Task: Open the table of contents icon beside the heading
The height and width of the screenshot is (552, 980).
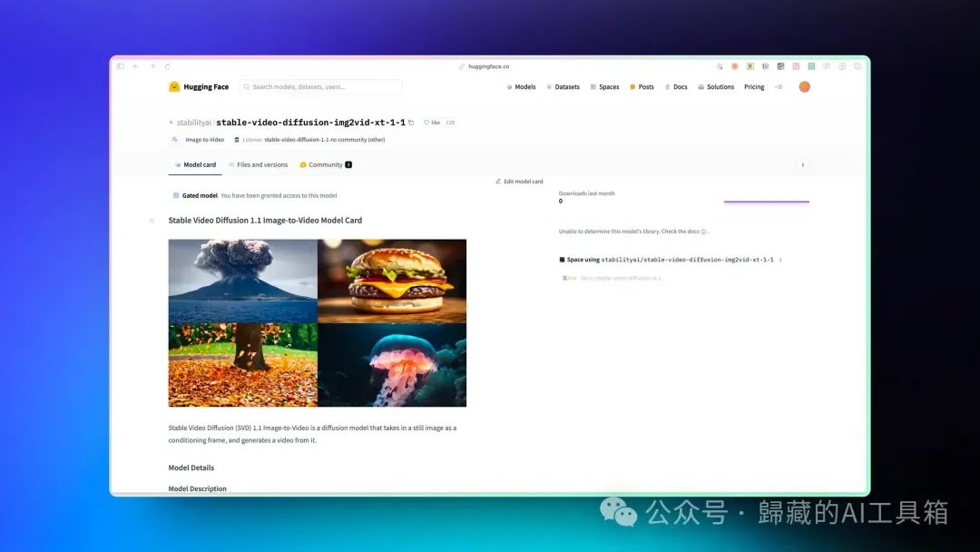Action: click(x=152, y=221)
